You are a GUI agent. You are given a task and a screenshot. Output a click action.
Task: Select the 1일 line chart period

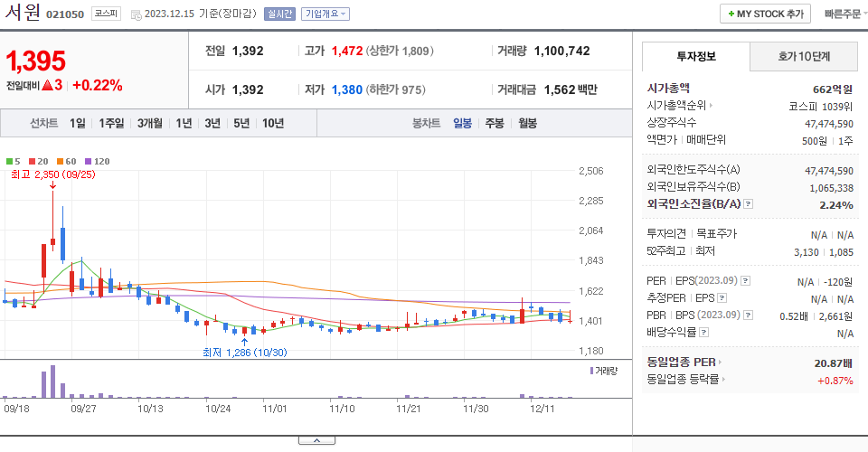click(78, 123)
